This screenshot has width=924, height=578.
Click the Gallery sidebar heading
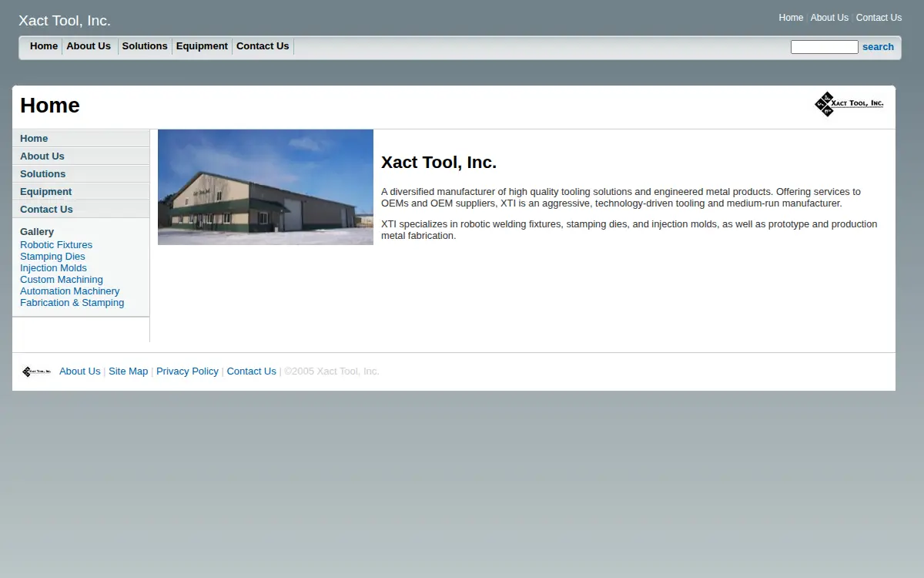click(37, 232)
